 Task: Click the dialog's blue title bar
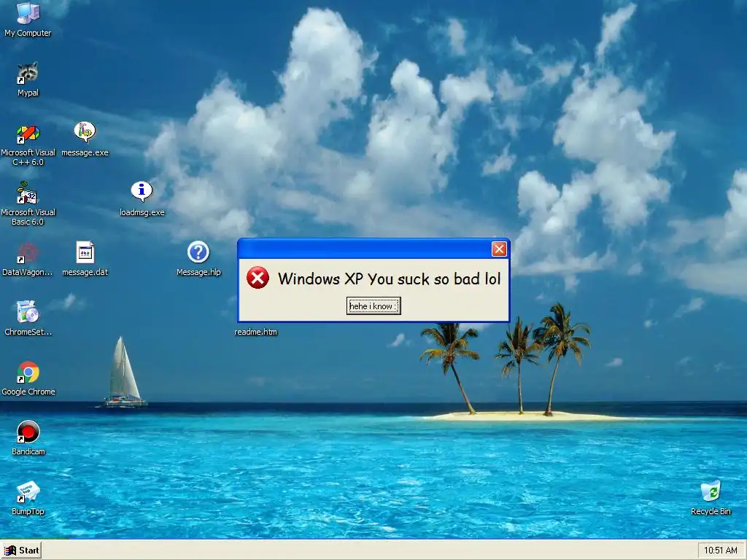[373, 249]
